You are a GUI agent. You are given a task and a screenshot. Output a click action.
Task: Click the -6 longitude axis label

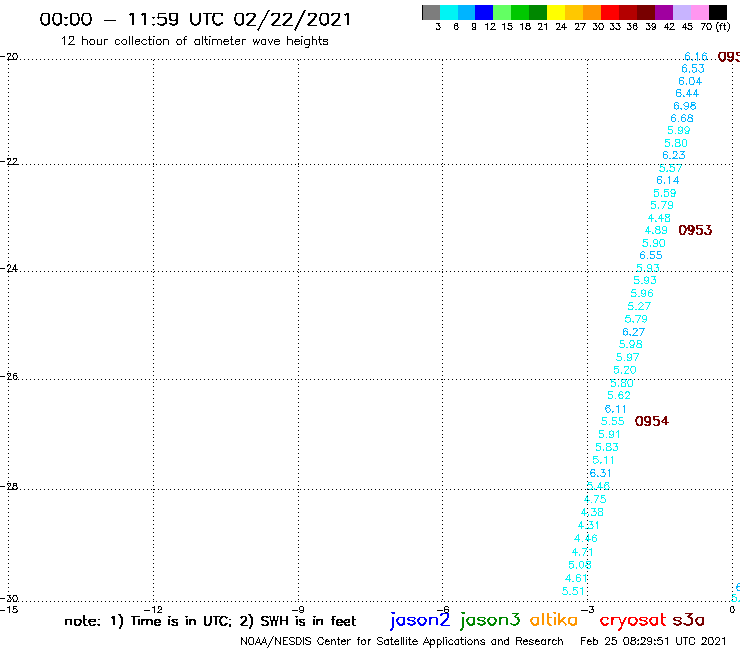click(x=443, y=610)
